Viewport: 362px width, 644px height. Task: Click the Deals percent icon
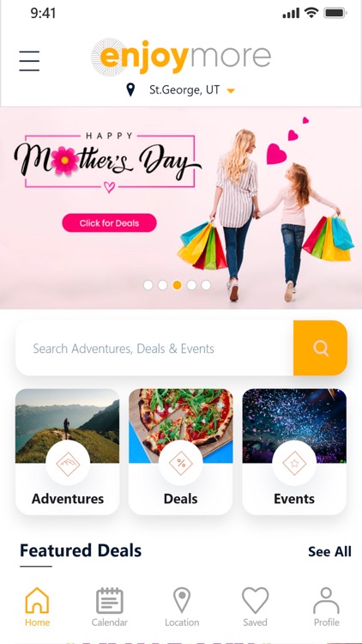181,464
